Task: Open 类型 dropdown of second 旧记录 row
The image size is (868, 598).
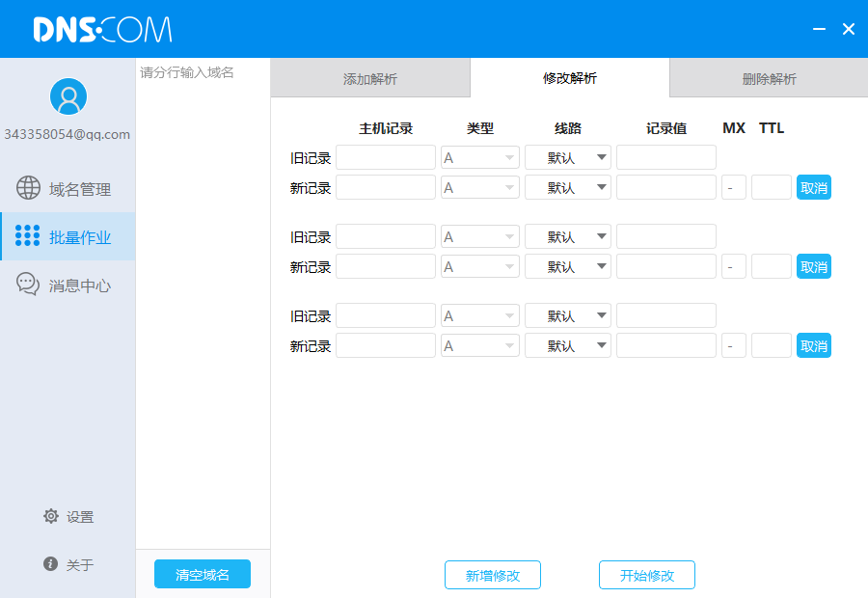Action: [480, 237]
